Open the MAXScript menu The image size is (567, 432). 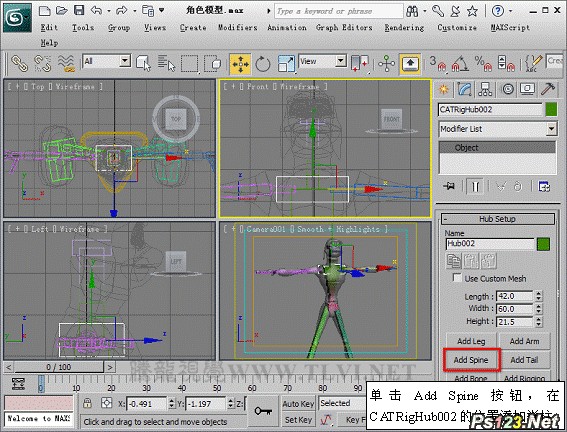pos(510,27)
